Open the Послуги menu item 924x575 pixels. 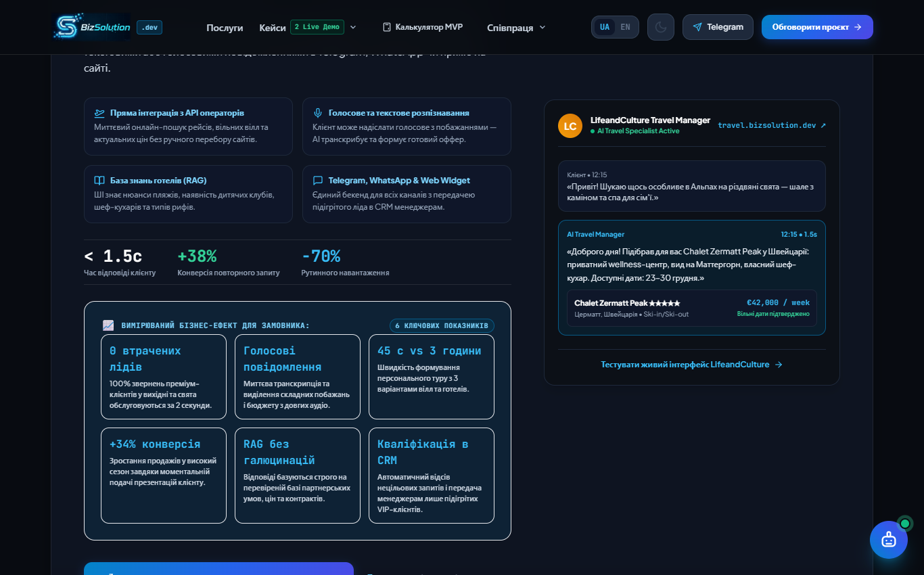coord(225,28)
